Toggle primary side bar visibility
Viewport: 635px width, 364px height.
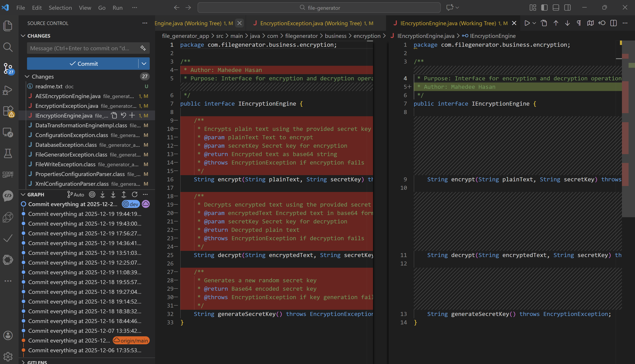(544, 8)
